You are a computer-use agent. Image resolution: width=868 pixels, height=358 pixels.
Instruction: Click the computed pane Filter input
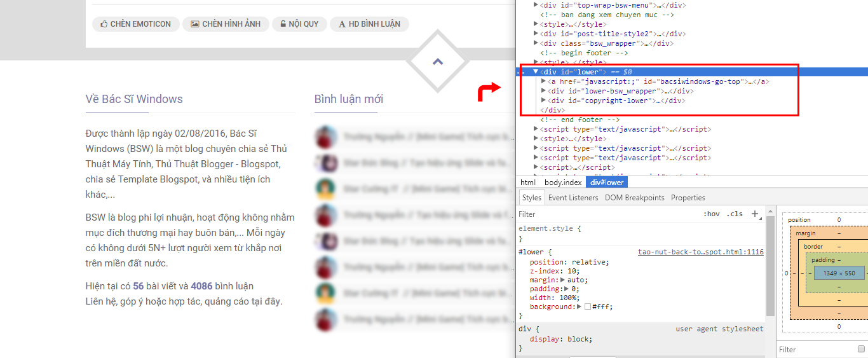pyautogui.click(x=817, y=349)
